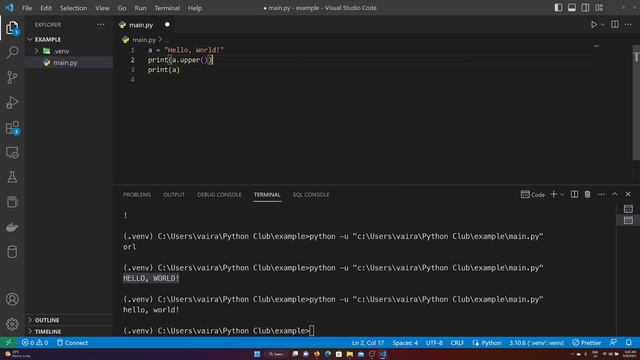
Task: Click the Ln 2, Col 17 indicator
Action: 368,342
